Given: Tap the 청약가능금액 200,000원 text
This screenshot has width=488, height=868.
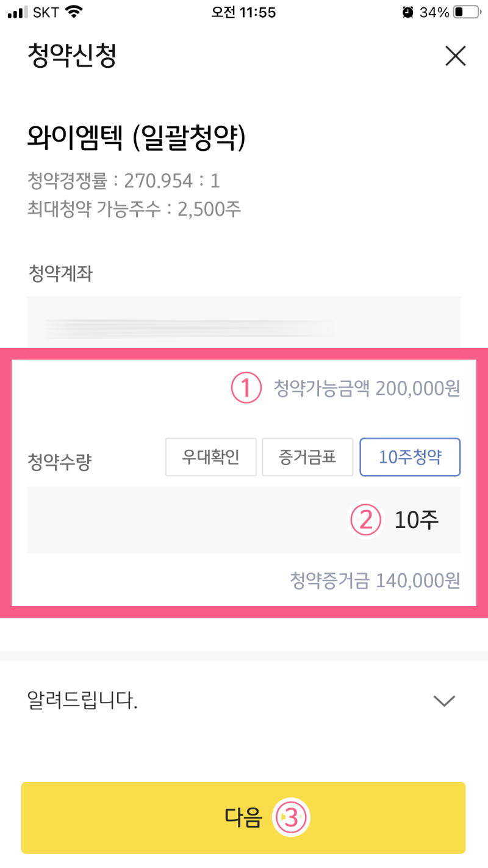Looking at the screenshot, I should [367, 388].
